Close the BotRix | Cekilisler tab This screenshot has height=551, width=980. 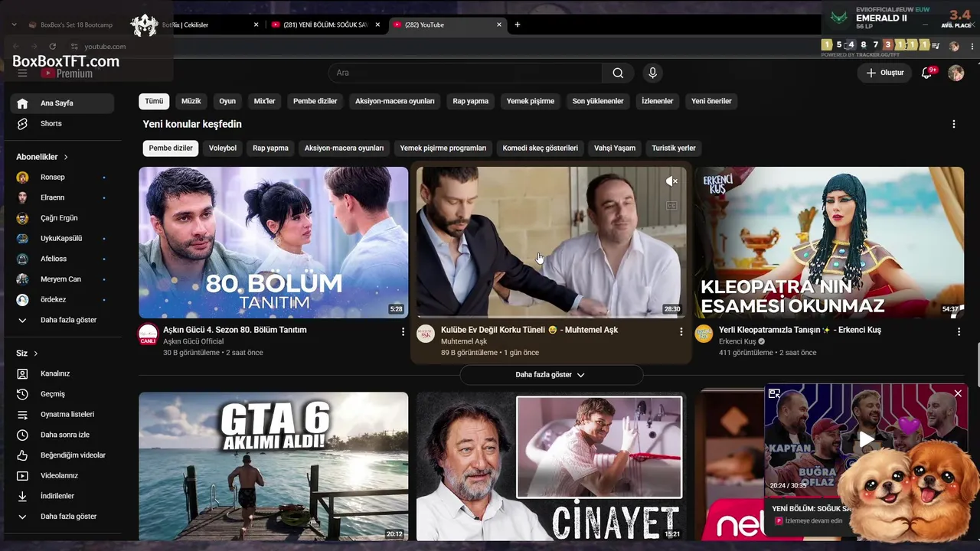click(256, 24)
